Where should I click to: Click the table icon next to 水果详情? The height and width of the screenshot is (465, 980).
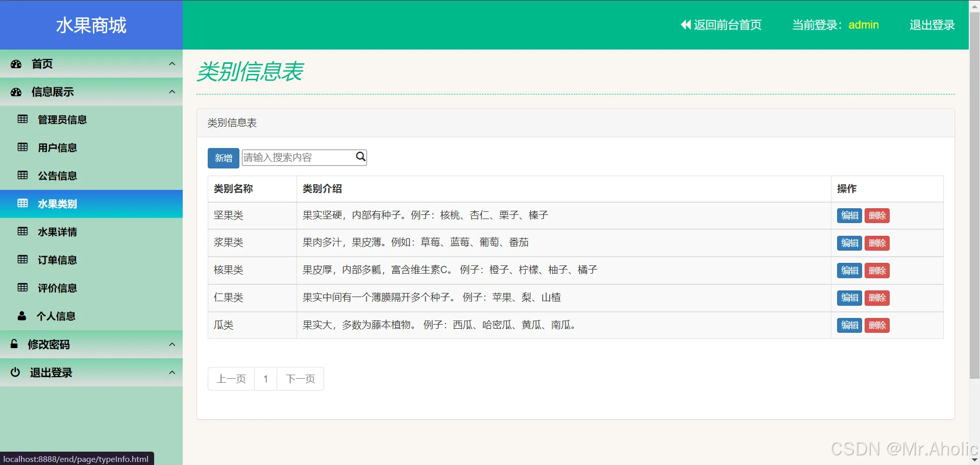click(23, 232)
